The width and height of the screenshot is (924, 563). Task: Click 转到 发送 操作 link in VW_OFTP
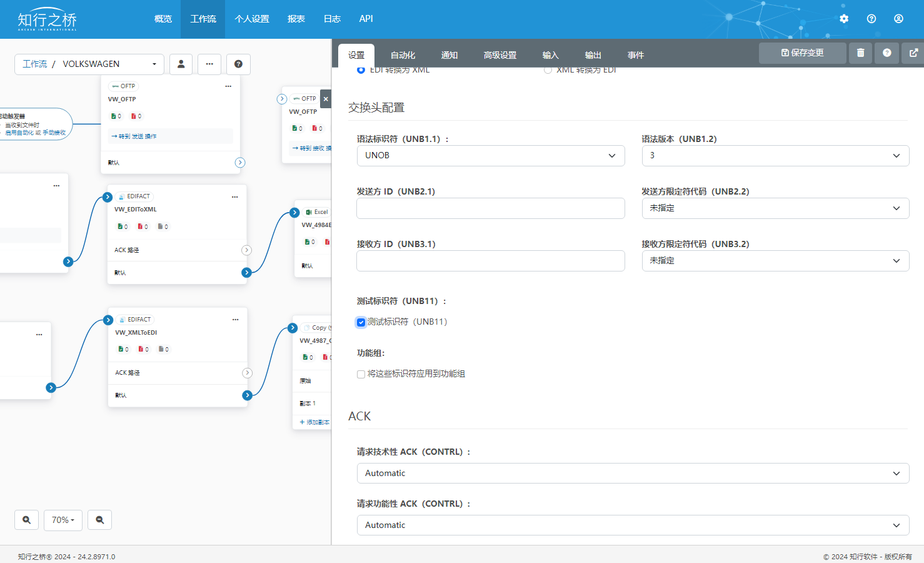134,136
